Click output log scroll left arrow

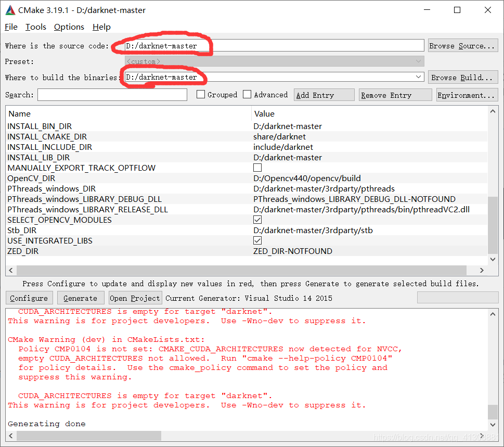point(11,436)
